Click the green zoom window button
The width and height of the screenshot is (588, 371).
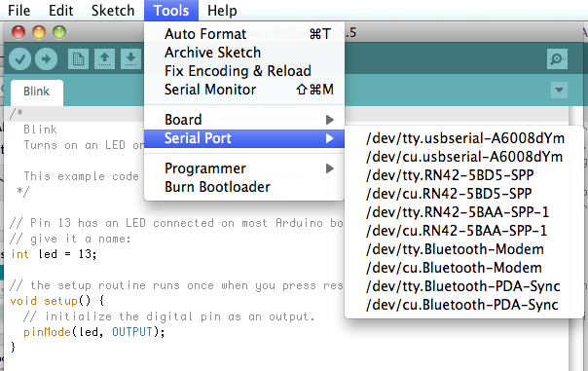point(59,32)
